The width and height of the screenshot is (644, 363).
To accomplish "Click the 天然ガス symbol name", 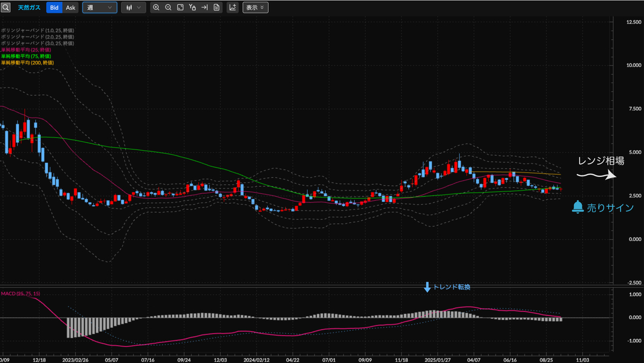I will [x=29, y=8].
